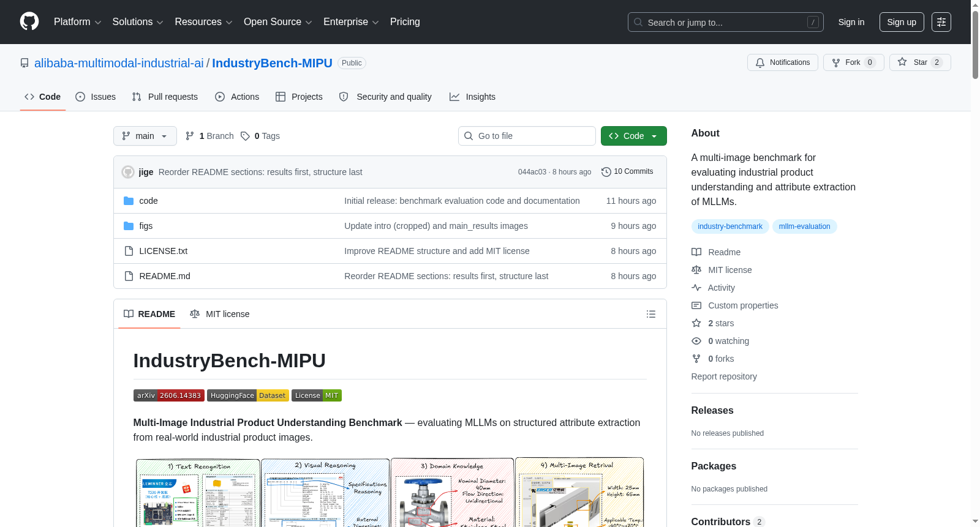The height and width of the screenshot is (527, 980).
Task: Open the Platform dropdown menu
Action: point(77,22)
